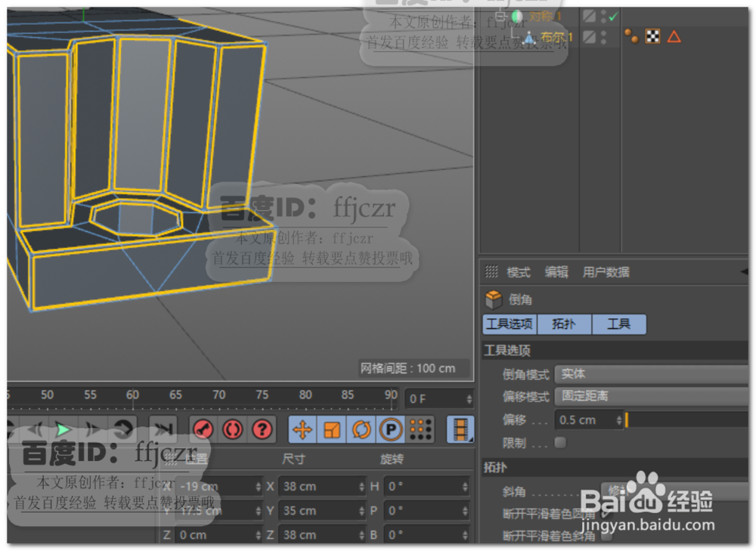Viewport: 756px width, 551px height.
Task: Toggle layer square of 布尔.1 row
Action: (589, 36)
